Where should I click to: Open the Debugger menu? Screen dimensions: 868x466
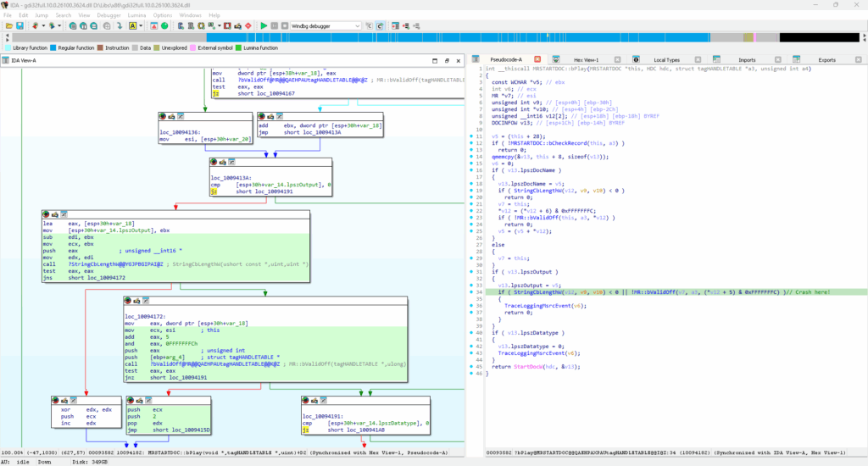(x=108, y=15)
